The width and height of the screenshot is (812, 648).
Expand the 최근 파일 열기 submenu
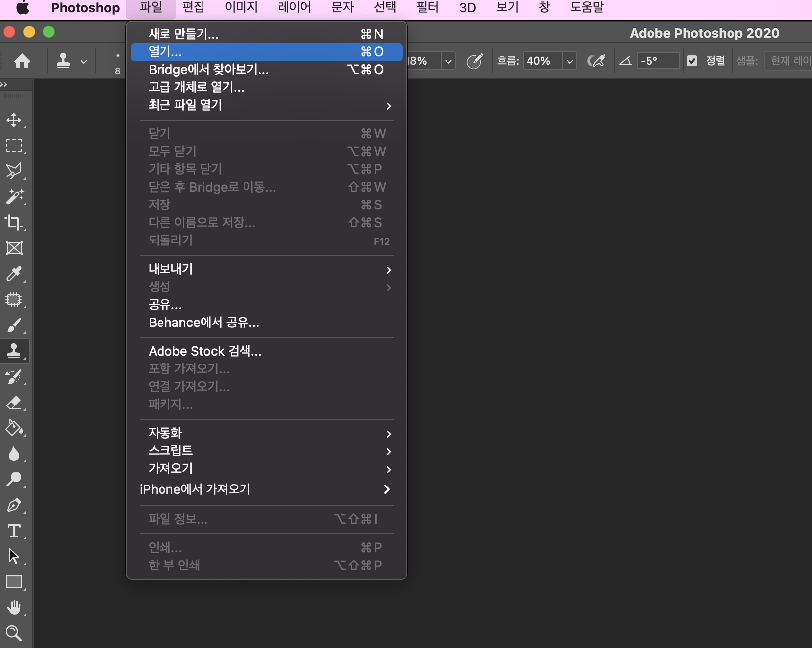coord(267,105)
